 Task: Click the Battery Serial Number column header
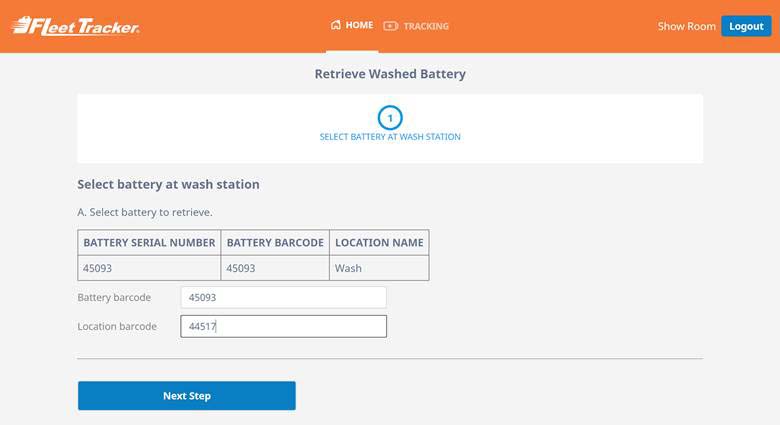(x=149, y=243)
